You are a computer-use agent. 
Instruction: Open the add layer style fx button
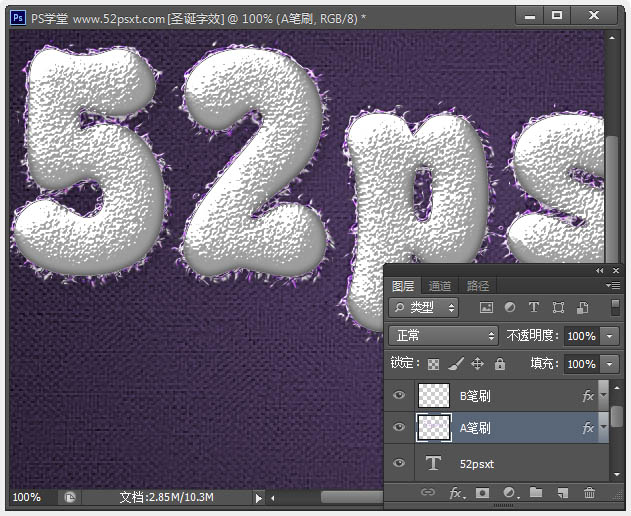[456, 493]
